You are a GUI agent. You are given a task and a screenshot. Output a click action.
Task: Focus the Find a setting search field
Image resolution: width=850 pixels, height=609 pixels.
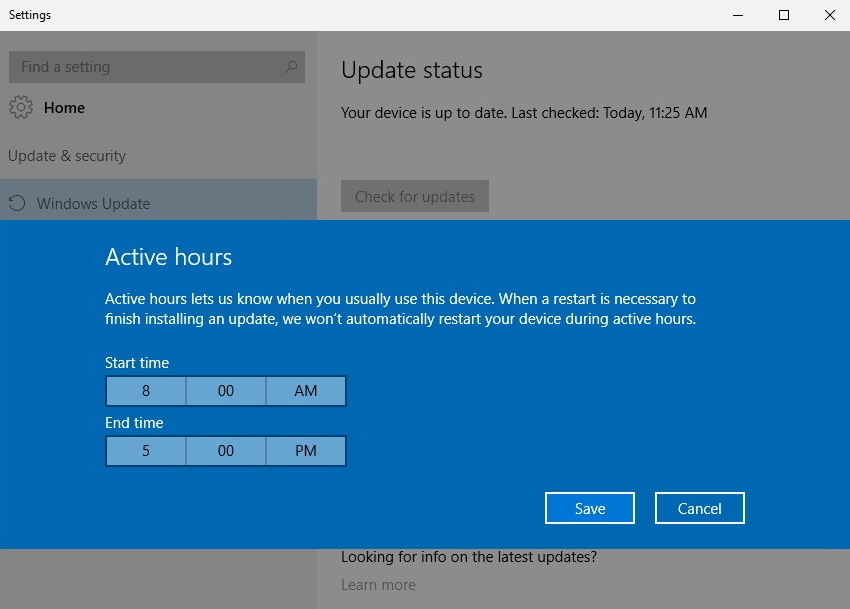click(x=145, y=67)
